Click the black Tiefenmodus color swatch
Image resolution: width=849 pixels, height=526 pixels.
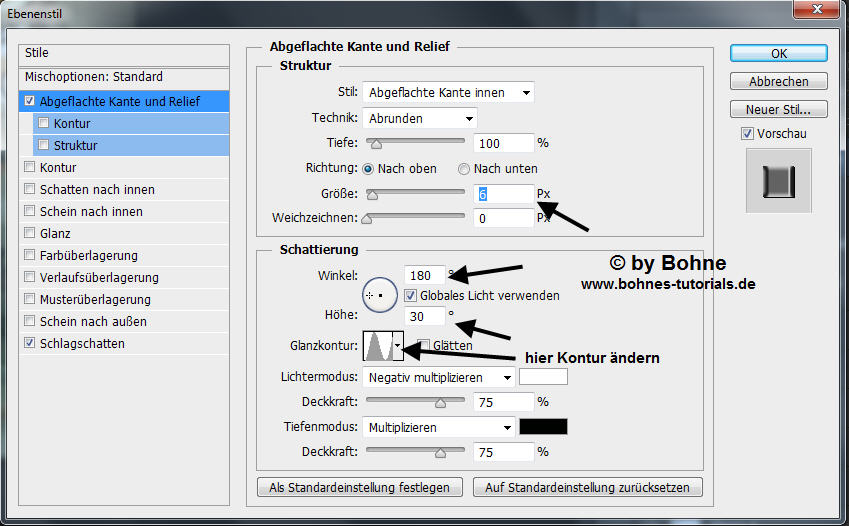point(543,427)
